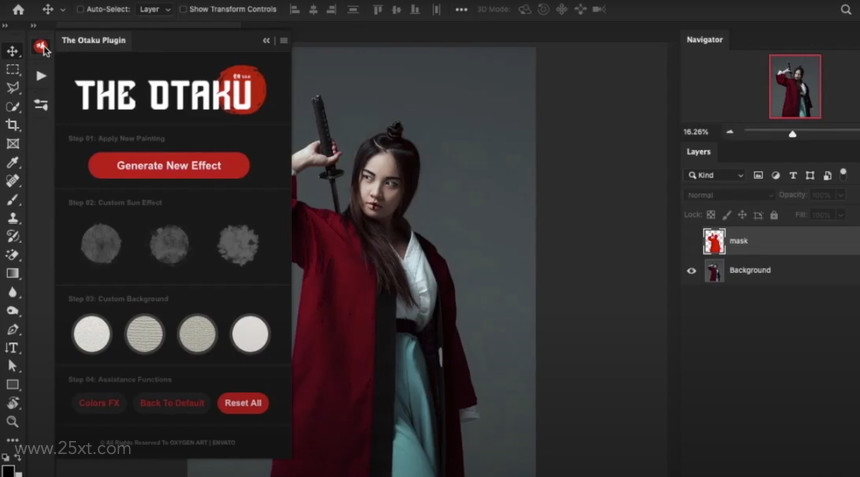This screenshot has width=860, height=477.
Task: Select the Quick Selection tool
Action: pyautogui.click(x=12, y=106)
